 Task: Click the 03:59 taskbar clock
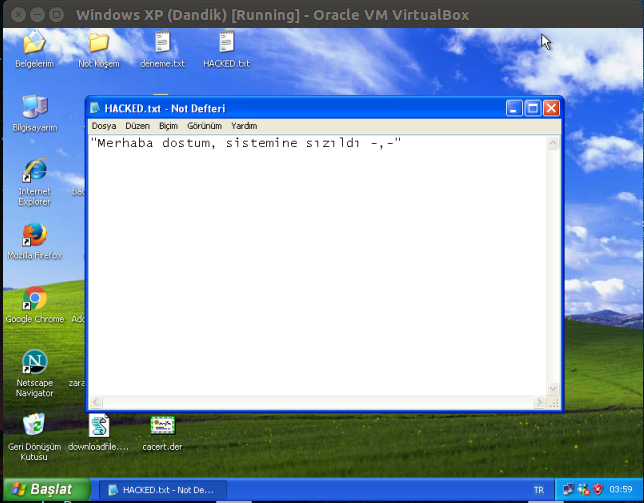point(621,489)
